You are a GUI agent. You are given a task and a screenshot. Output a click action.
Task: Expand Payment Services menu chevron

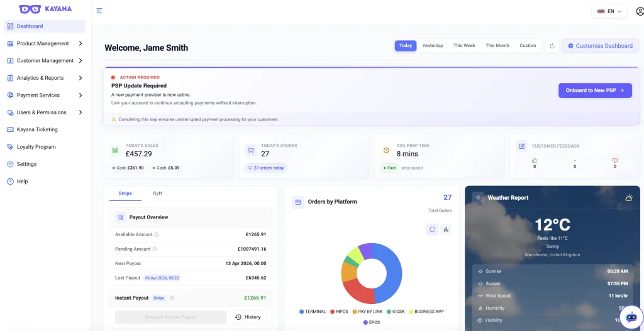point(80,95)
